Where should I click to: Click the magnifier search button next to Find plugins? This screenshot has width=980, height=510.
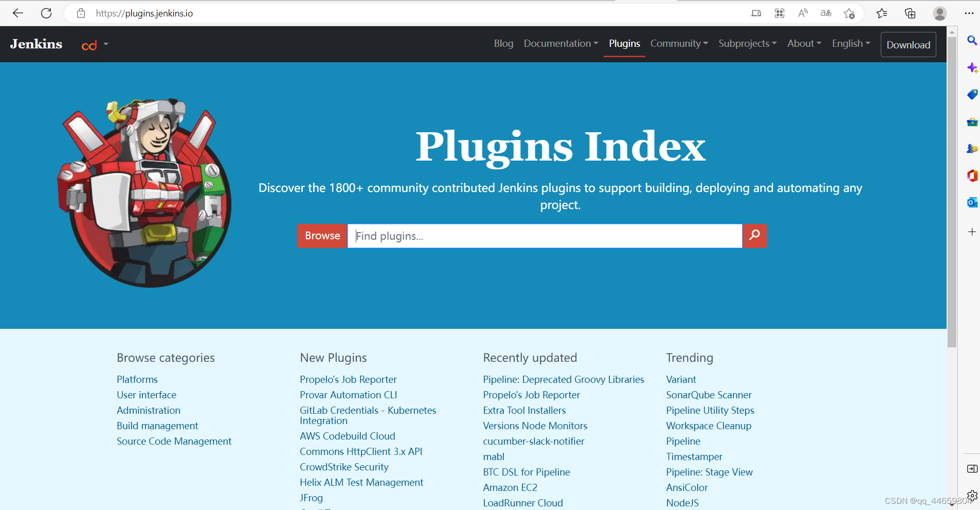point(754,236)
